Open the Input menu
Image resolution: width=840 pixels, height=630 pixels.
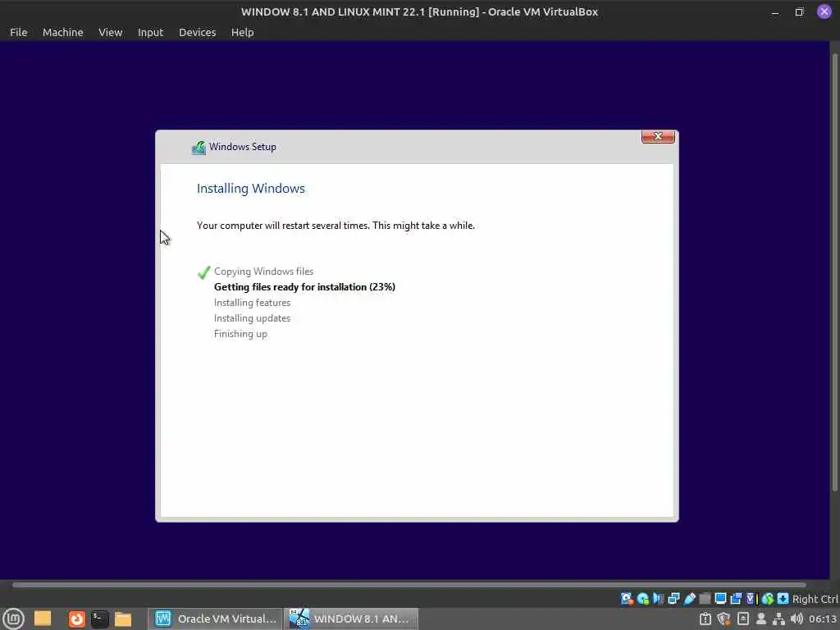click(x=150, y=32)
